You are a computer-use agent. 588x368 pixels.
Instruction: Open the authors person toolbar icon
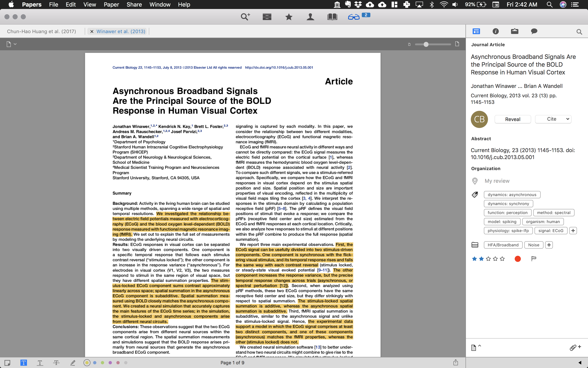tap(310, 17)
